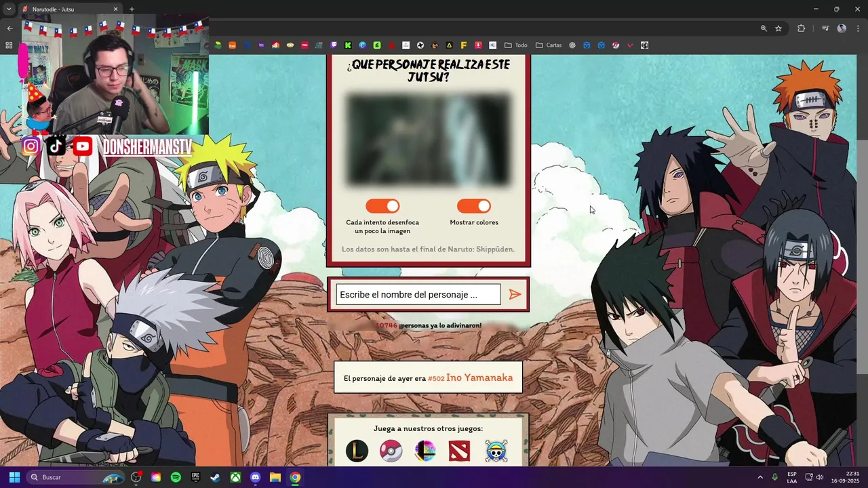
Task: Open the media controls icon in Chrome
Action: 825,28
